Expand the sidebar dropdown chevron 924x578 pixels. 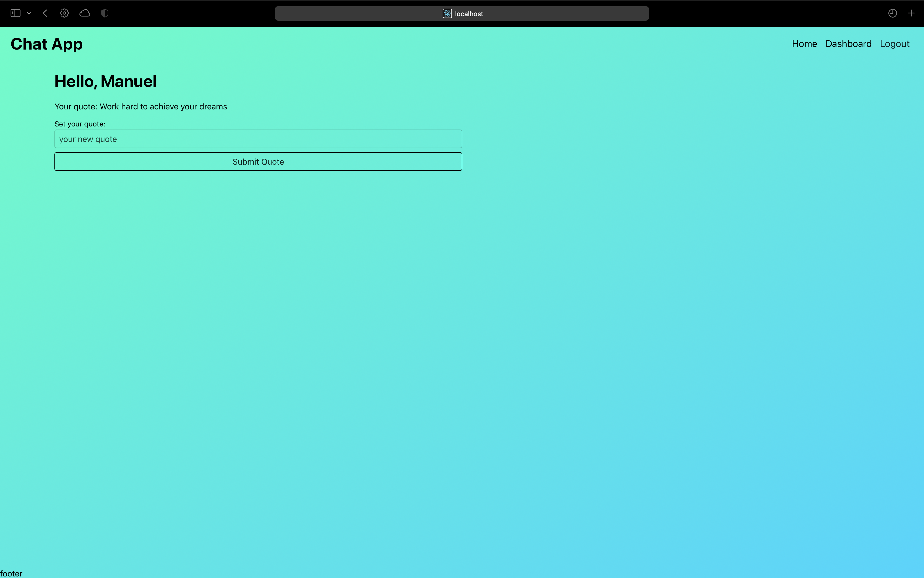(29, 13)
